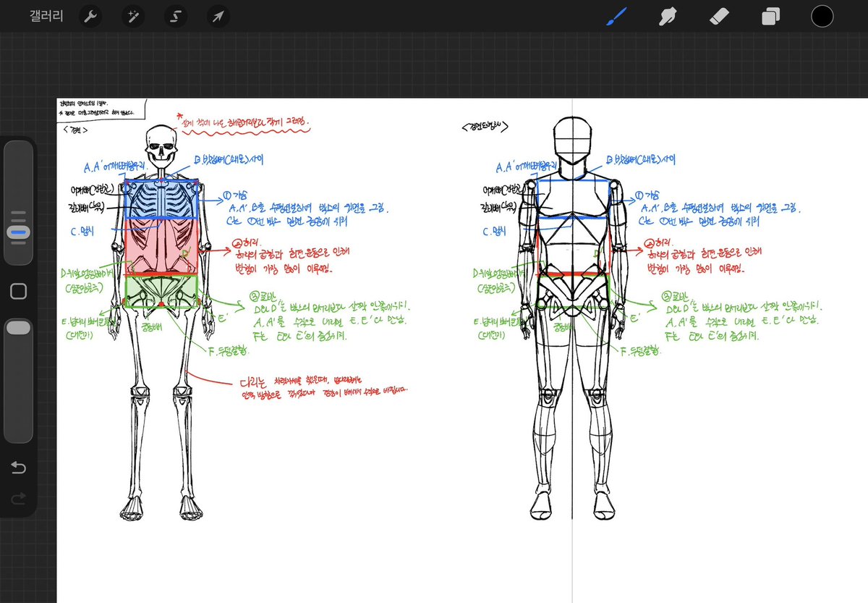This screenshot has width=868, height=603.
Task: Open the Adjustments magic wand menu
Action: 132,16
